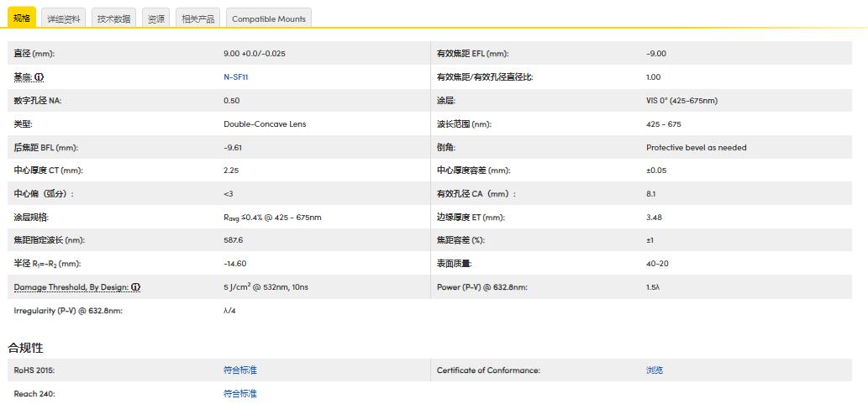
Task: Select the power value 1.5λ
Action: 652,287
